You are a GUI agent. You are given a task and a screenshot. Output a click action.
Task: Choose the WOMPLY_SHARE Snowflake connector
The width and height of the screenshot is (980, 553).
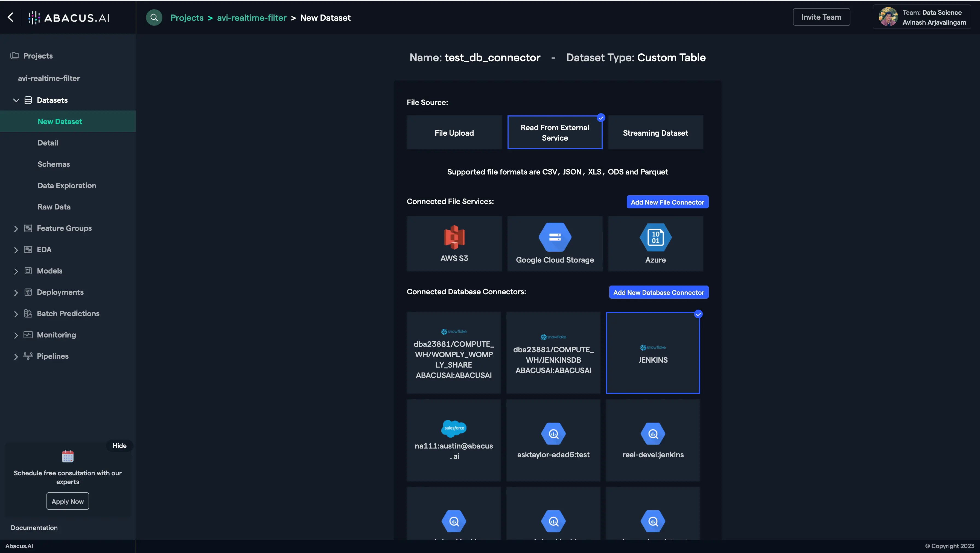pyautogui.click(x=453, y=353)
